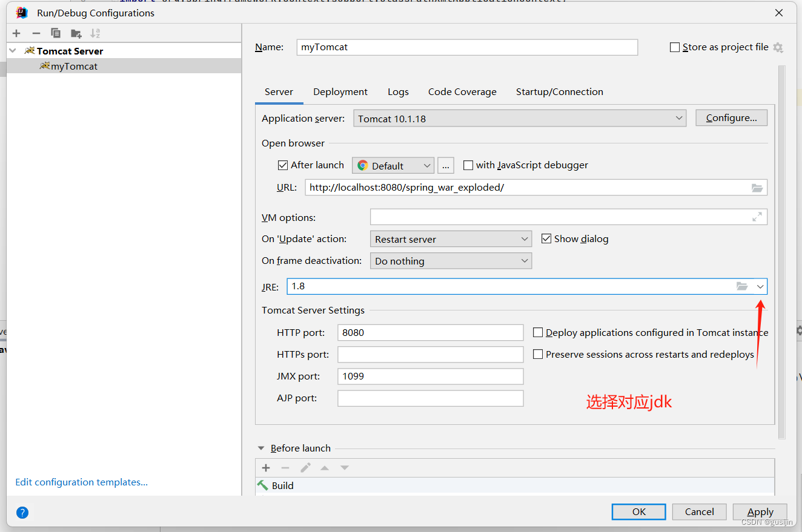The image size is (802, 532).
Task: Browse for JRE with folder icon
Action: tap(742, 286)
